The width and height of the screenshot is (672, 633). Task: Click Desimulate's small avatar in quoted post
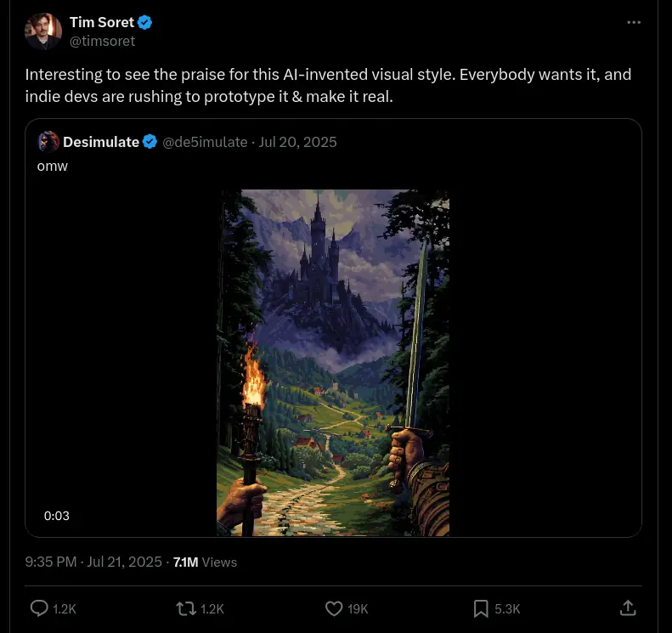pos(48,142)
